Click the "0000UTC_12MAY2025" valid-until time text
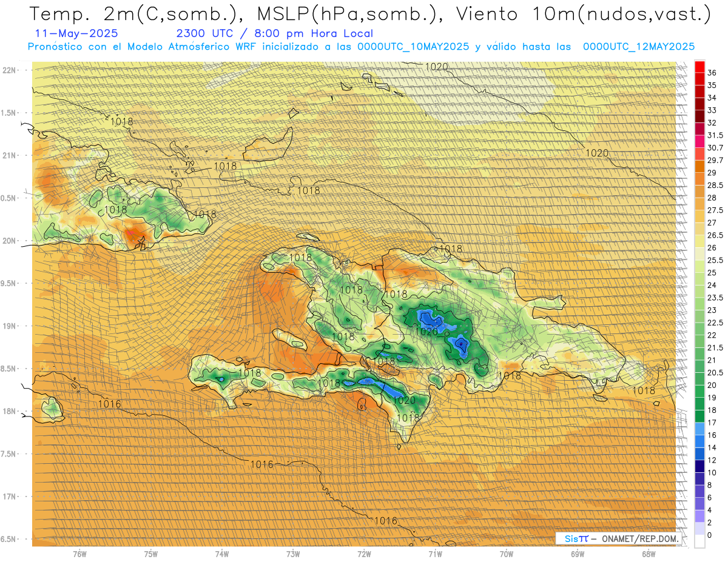 tap(639, 47)
